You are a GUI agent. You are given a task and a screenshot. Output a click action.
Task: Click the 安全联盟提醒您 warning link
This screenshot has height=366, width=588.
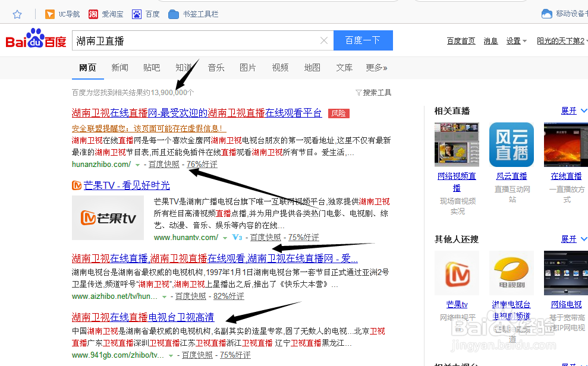(149, 128)
